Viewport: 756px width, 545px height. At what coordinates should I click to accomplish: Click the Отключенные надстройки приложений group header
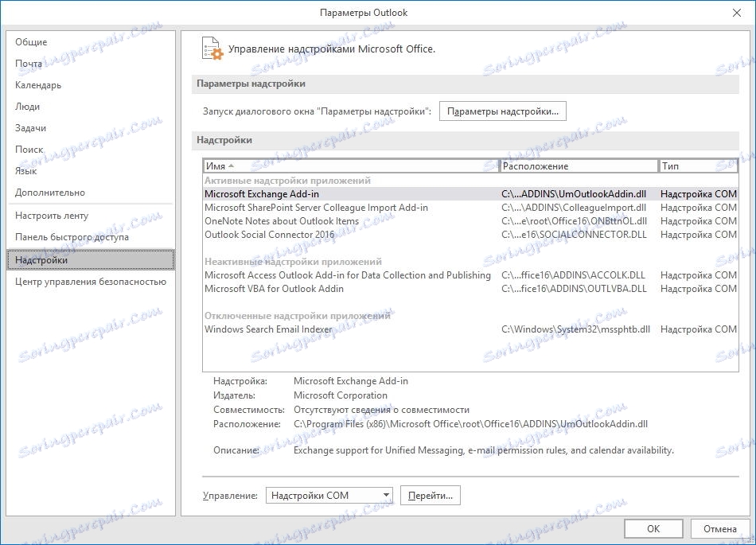pos(298,316)
